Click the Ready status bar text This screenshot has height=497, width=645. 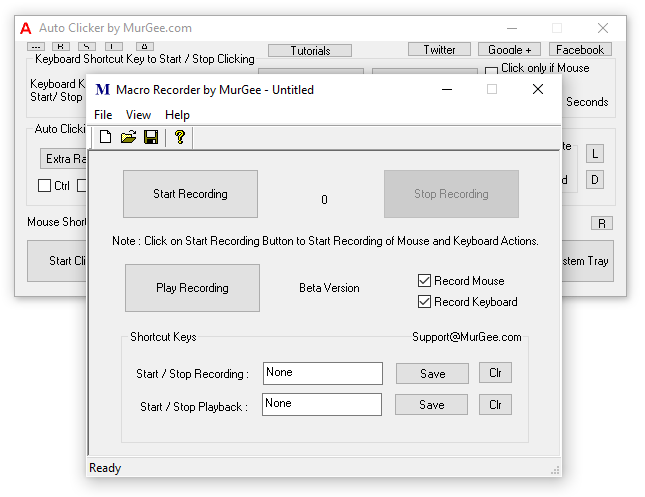tap(105, 468)
